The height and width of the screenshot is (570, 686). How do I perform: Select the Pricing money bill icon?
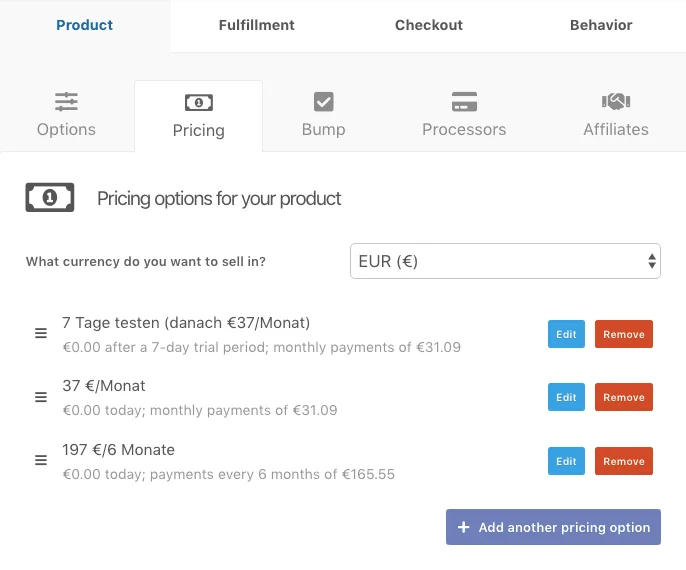(x=199, y=103)
